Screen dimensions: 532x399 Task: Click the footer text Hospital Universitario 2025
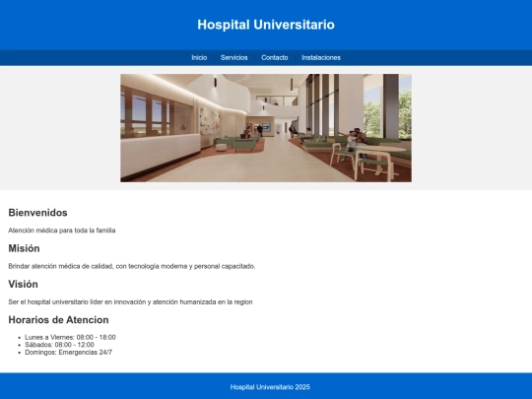[270, 387]
